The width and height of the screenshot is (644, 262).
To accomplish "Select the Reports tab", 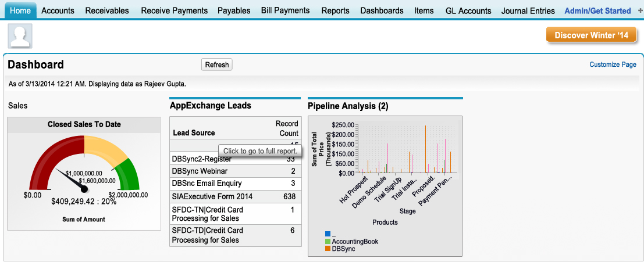I will click(335, 10).
